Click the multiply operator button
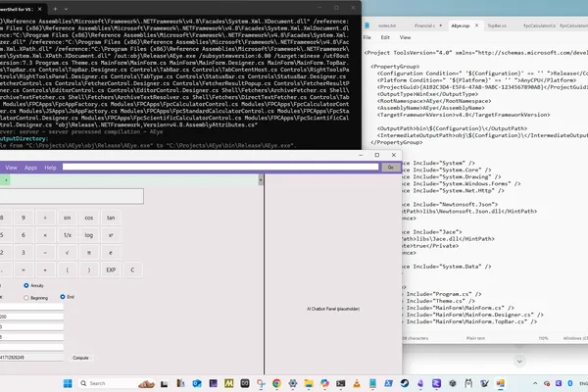 pos(45,235)
